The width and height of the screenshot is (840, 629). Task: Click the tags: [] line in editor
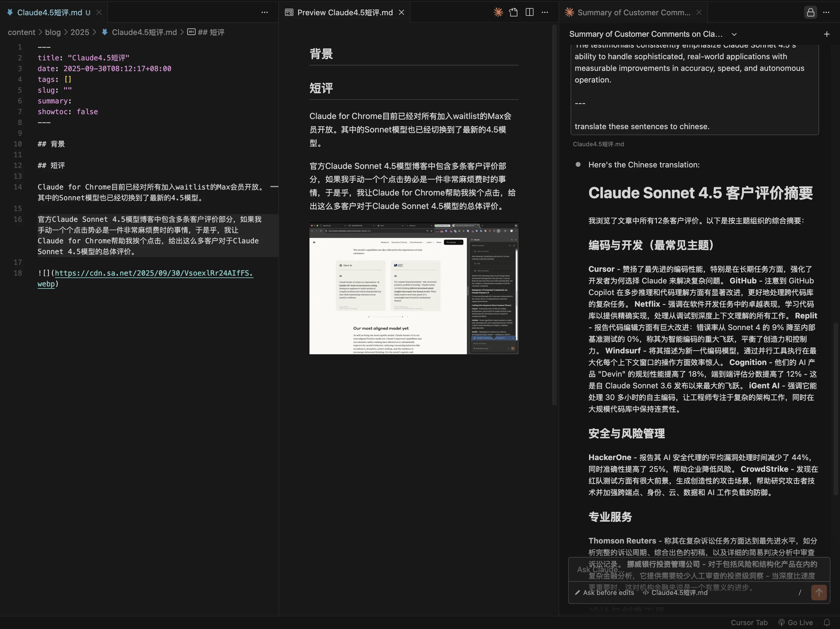[54, 80]
